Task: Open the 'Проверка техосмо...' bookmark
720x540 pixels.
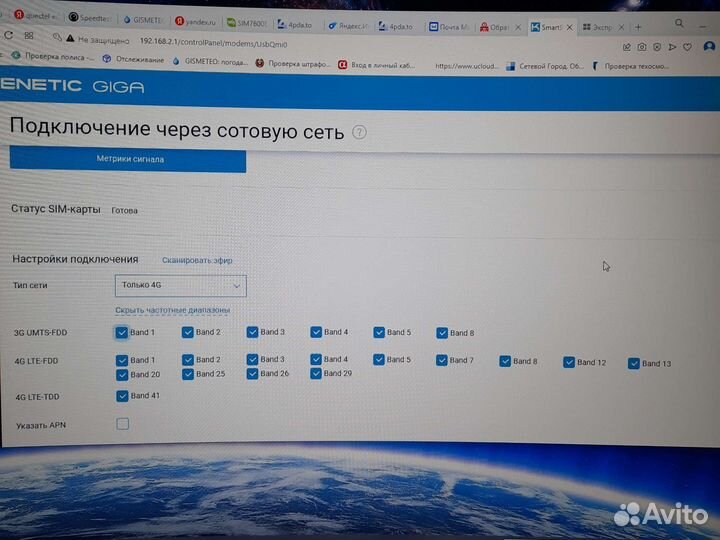Action: click(630, 66)
